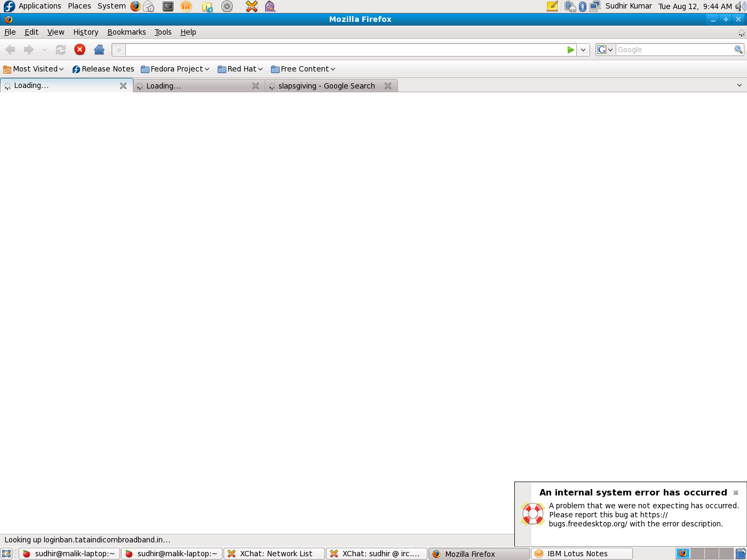Viewport: 747px width, 560px height.
Task: Click the search magnifier icon in Google box
Action: click(x=738, y=50)
